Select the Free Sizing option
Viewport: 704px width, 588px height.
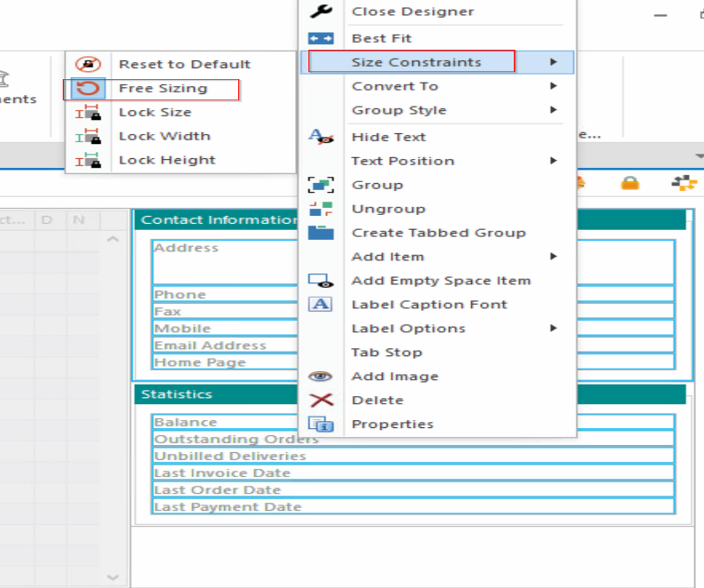point(163,89)
